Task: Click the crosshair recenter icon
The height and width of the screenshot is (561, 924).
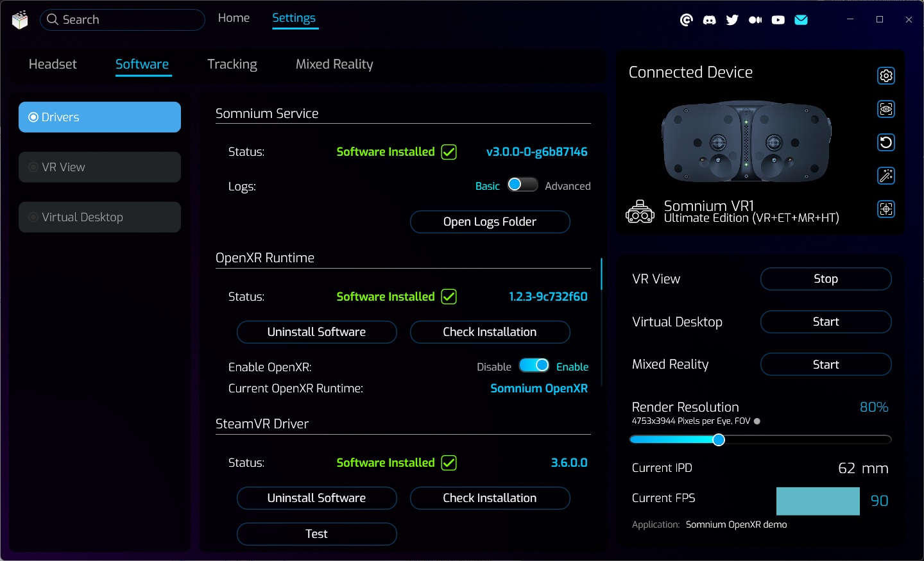Action: 886,209
